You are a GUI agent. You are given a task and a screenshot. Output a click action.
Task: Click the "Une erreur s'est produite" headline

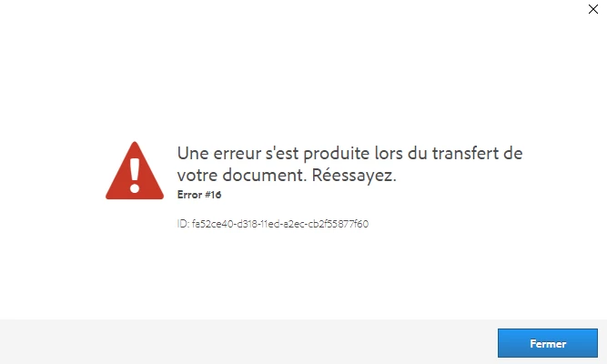click(349, 164)
